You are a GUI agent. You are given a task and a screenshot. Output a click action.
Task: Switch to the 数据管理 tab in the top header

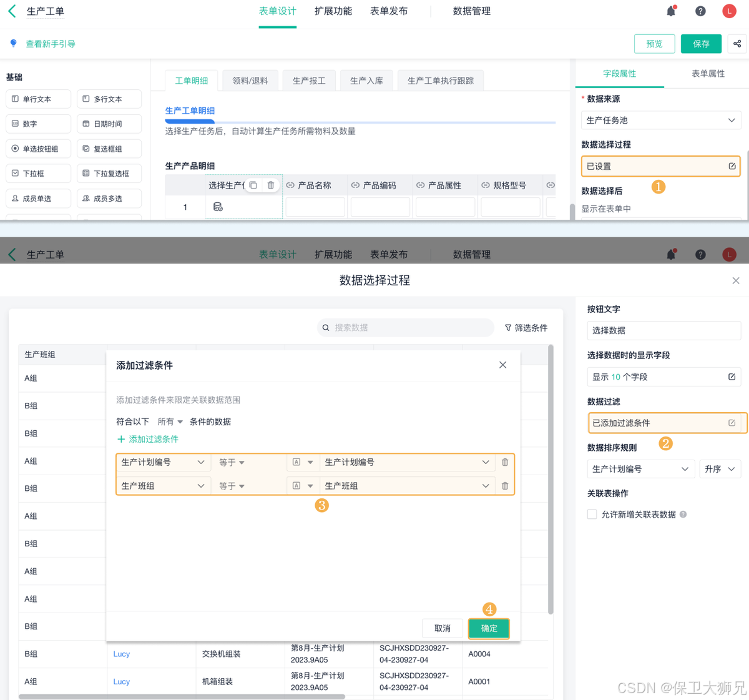pyautogui.click(x=472, y=11)
